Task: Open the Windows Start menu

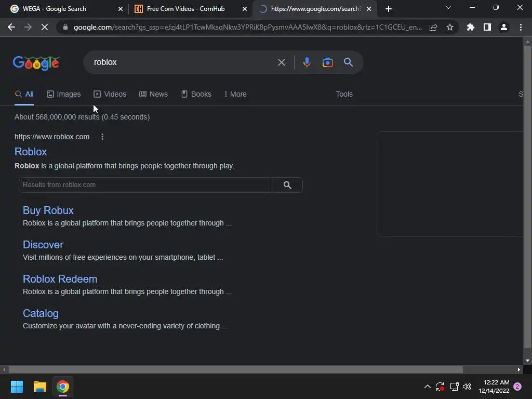Action: [17, 387]
